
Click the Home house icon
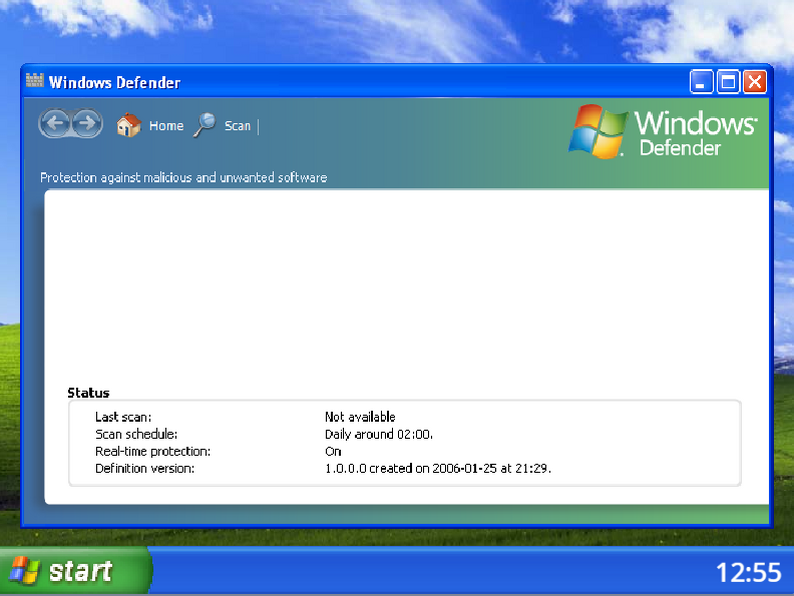[x=129, y=125]
